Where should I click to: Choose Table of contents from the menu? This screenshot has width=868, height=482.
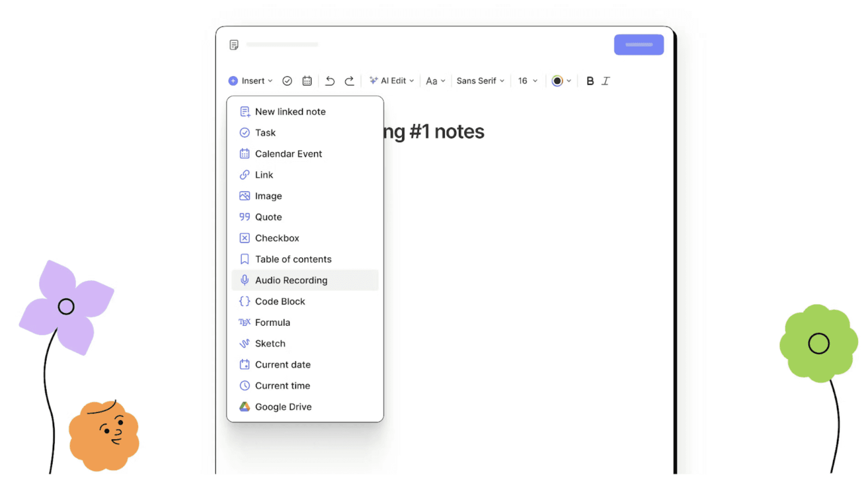click(x=293, y=259)
